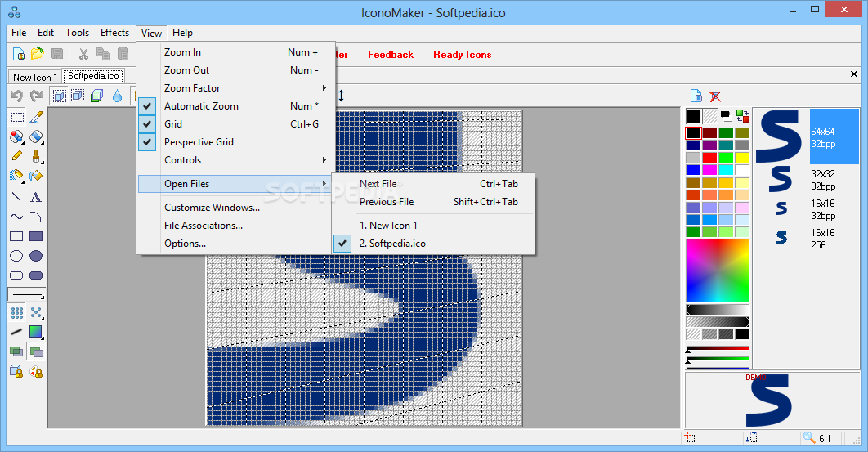Toggle the Grid menu option
Viewport: 868px width, 452px height.
click(x=236, y=124)
